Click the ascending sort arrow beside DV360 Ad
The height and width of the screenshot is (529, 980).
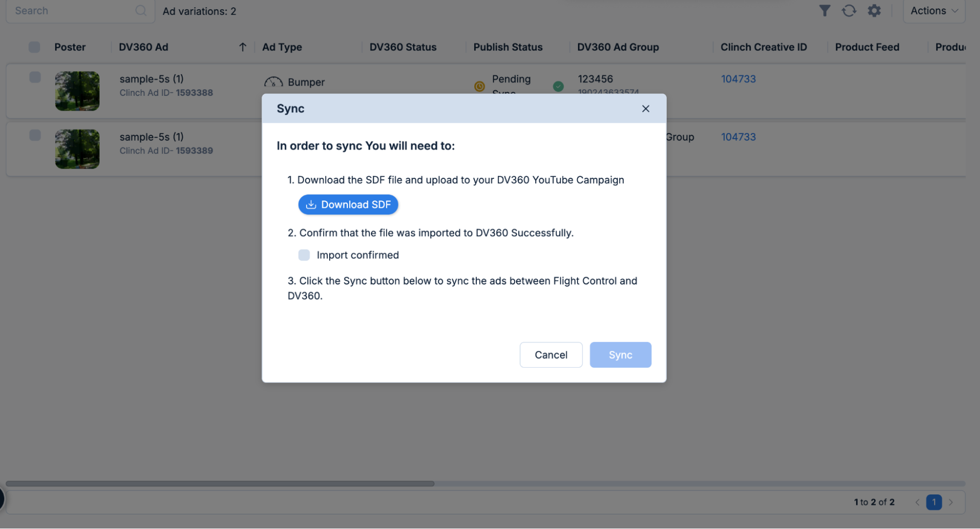coord(243,47)
